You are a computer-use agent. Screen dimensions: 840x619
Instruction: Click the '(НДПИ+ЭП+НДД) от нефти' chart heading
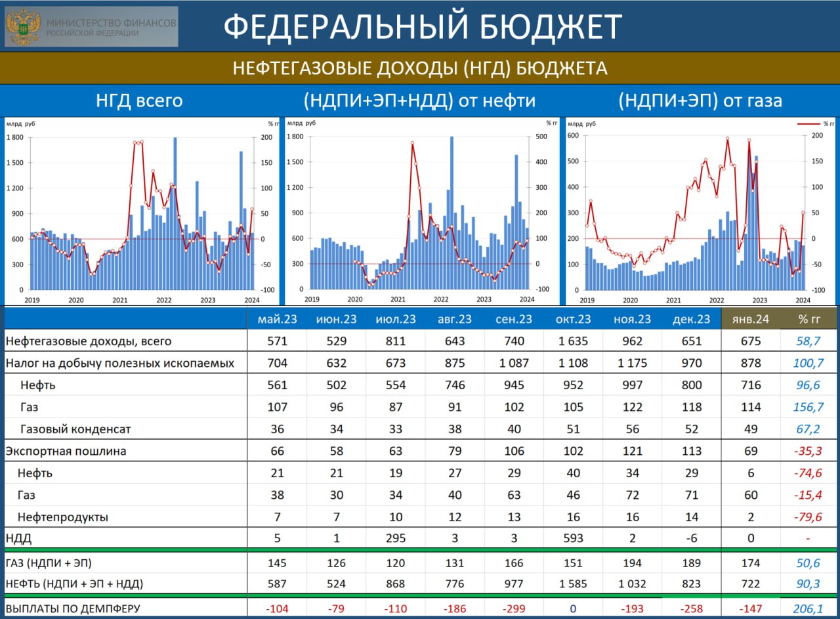419,100
